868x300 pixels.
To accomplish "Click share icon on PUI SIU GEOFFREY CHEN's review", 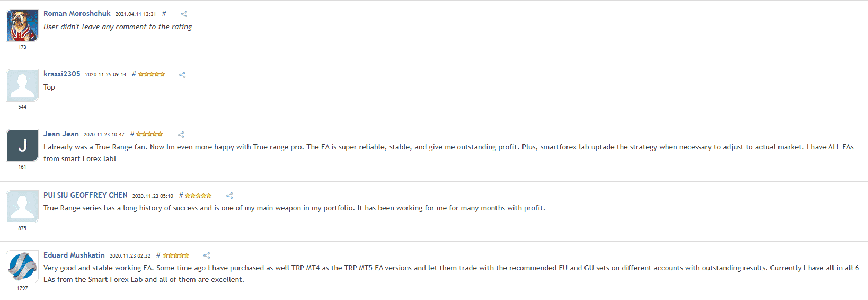I will coord(229,196).
